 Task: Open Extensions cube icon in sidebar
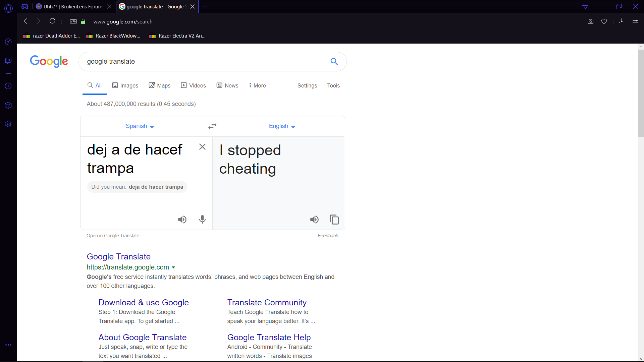coord(8,105)
